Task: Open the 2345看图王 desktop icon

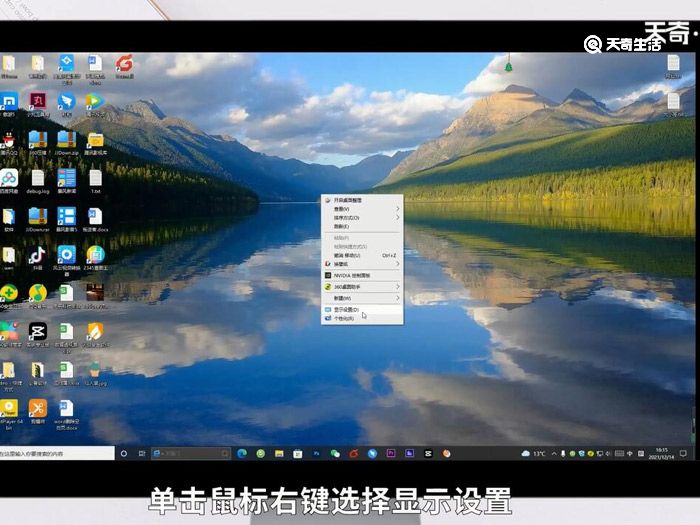Action: (95, 255)
